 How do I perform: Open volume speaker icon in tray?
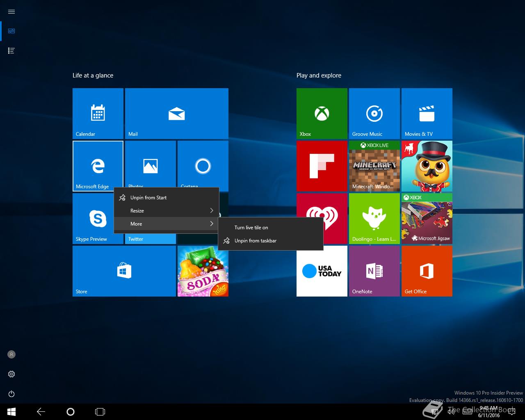click(451, 412)
